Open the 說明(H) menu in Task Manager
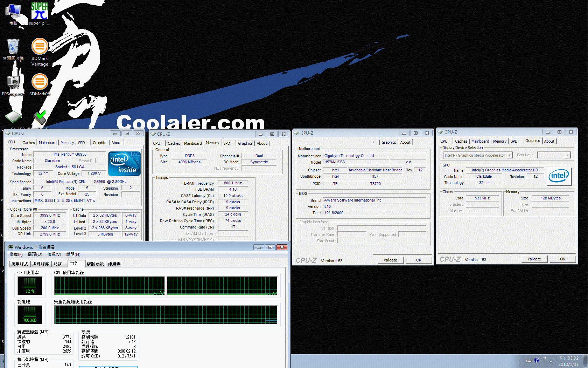 coord(73,254)
